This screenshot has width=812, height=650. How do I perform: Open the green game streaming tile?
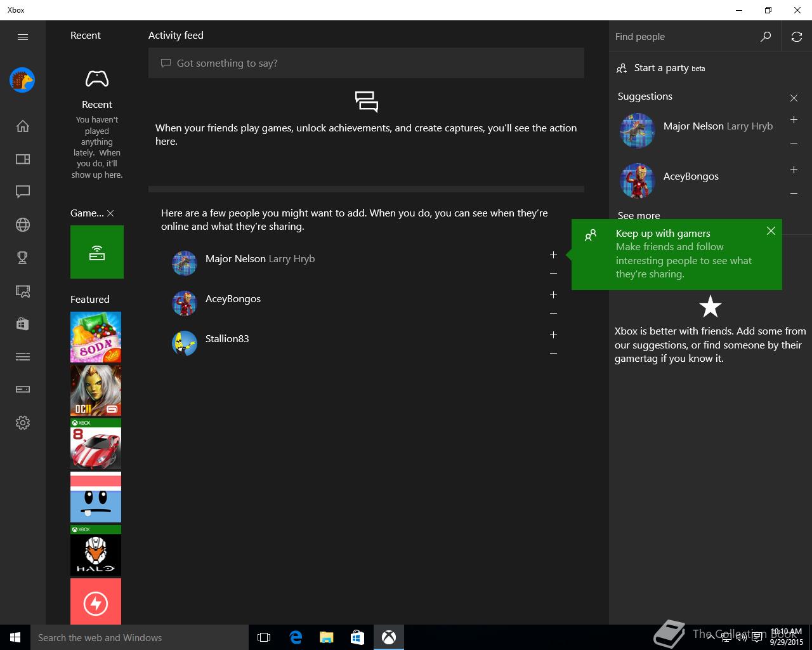[x=97, y=252]
